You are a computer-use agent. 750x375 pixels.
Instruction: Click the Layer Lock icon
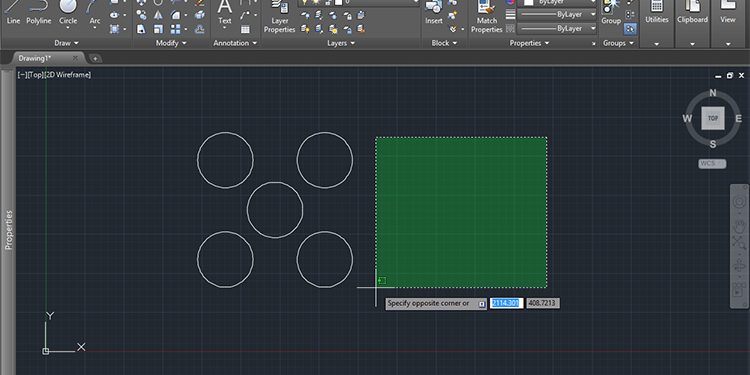[348, 16]
